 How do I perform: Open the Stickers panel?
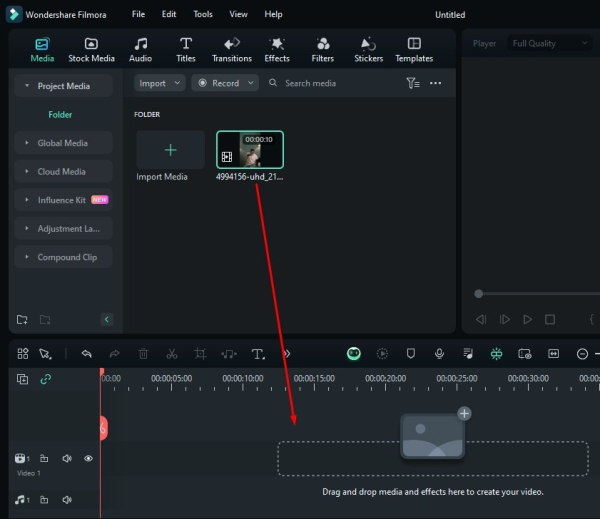pyautogui.click(x=368, y=50)
